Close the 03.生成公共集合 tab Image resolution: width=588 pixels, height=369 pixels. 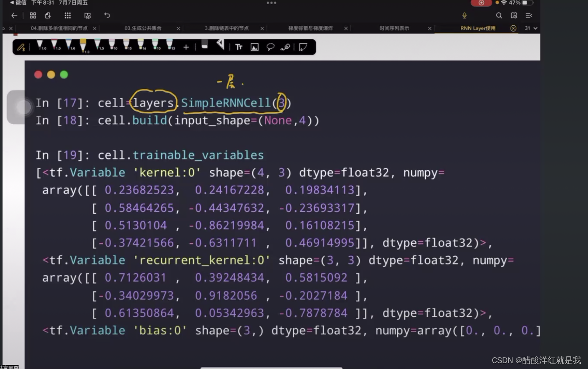tap(178, 29)
